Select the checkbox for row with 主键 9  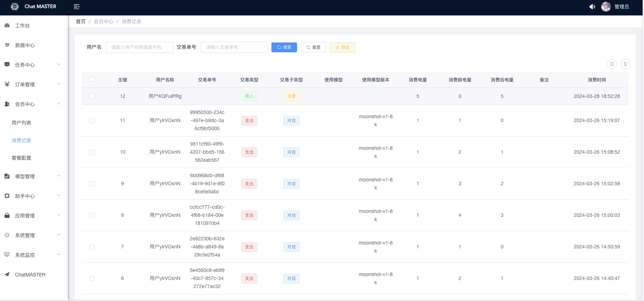(x=92, y=184)
